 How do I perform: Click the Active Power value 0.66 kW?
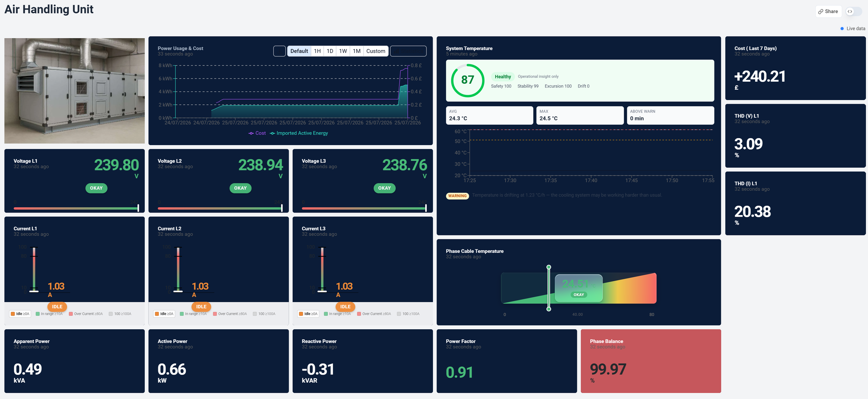click(172, 373)
